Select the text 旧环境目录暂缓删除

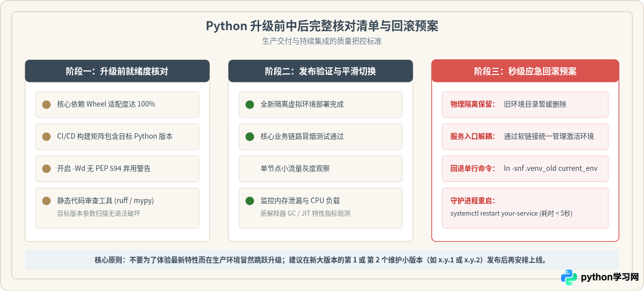[535, 105]
